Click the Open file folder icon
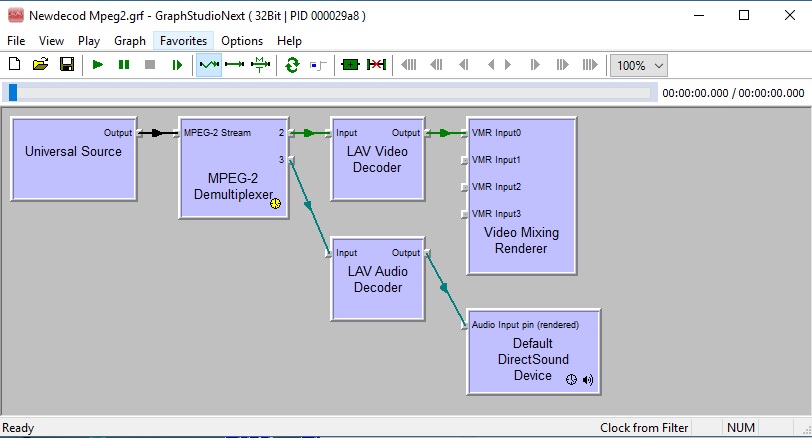This screenshot has height=438, width=812. pyautogui.click(x=40, y=65)
